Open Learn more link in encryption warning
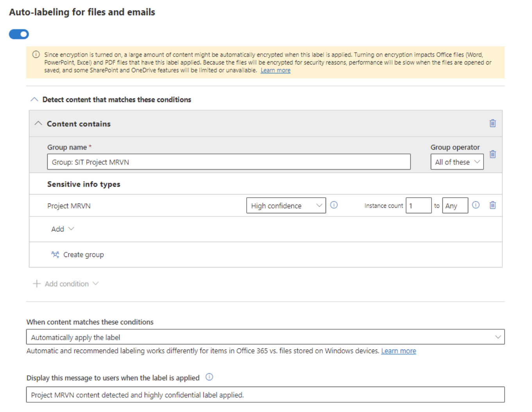 [x=276, y=70]
